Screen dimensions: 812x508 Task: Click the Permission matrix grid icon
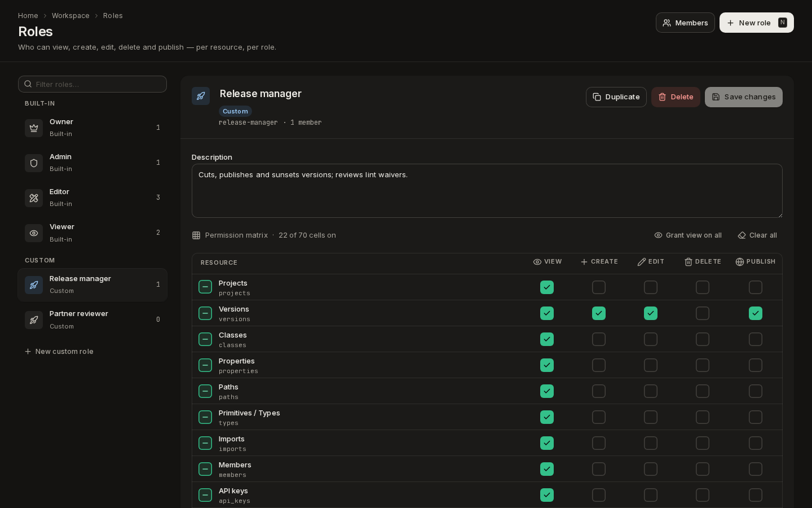click(x=196, y=235)
